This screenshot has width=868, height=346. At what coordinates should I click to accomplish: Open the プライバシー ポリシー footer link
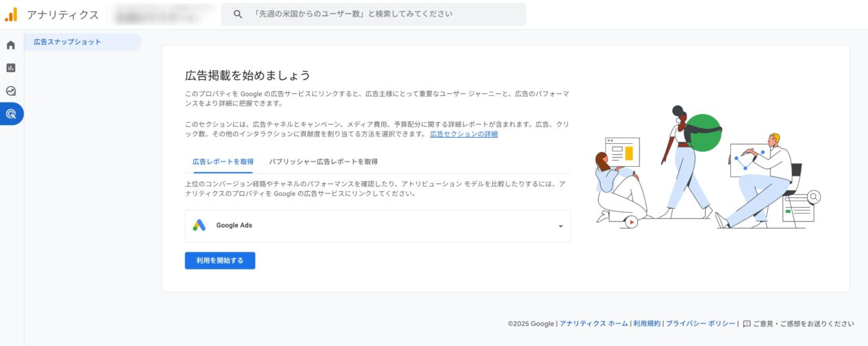point(701,324)
